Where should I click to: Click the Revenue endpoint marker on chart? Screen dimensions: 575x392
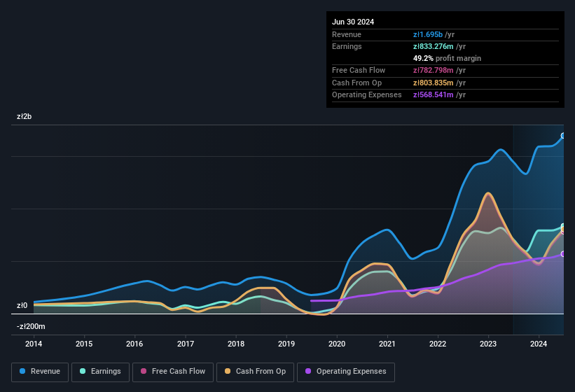563,136
